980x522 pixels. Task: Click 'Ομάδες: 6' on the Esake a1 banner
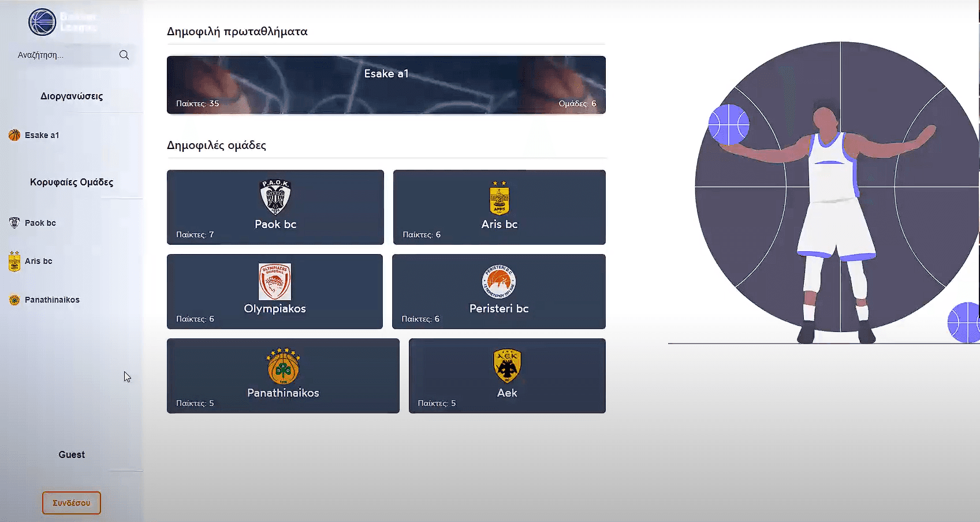pyautogui.click(x=577, y=103)
